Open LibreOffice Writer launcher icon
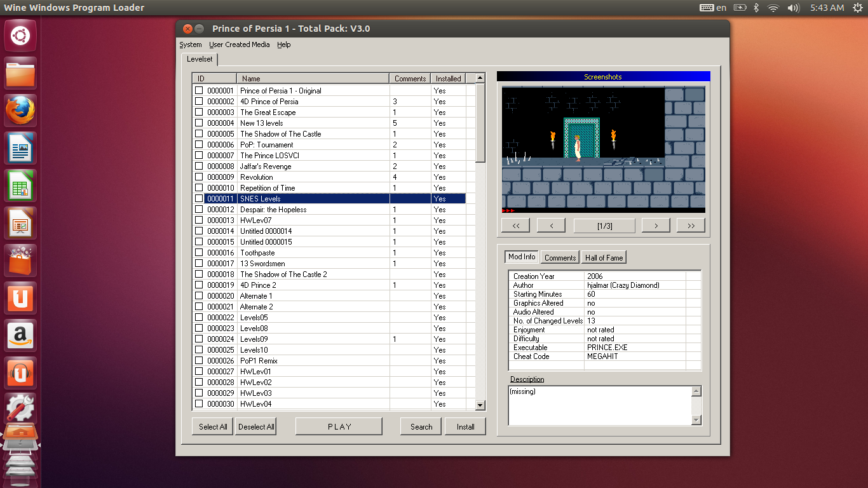Image resolution: width=868 pixels, height=488 pixels. tap(20, 148)
